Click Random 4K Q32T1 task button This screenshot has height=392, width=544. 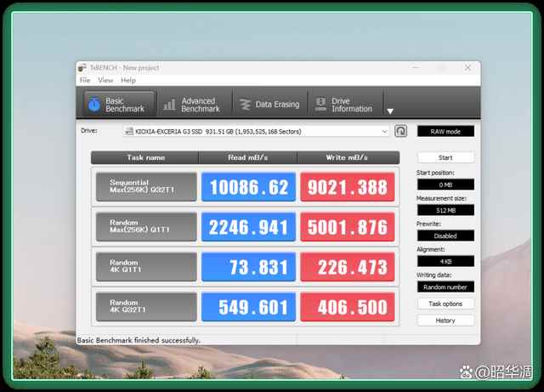click(x=146, y=307)
